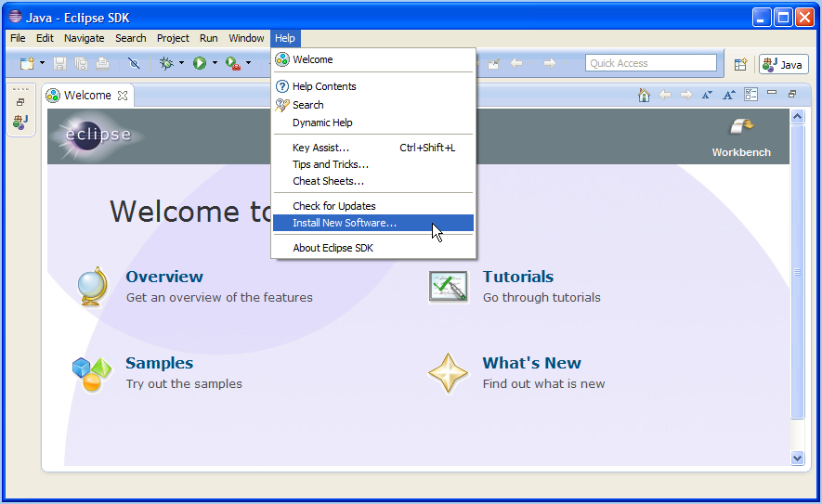Select the Java perspective button

[x=783, y=64]
